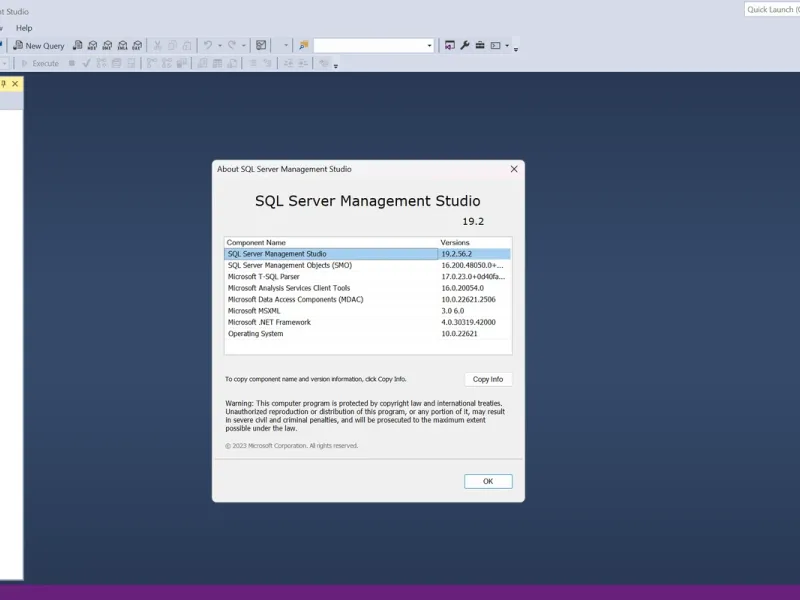Toggle the auto-hide pin on side panel
Screen dimensions: 800x600
click(x=4, y=84)
